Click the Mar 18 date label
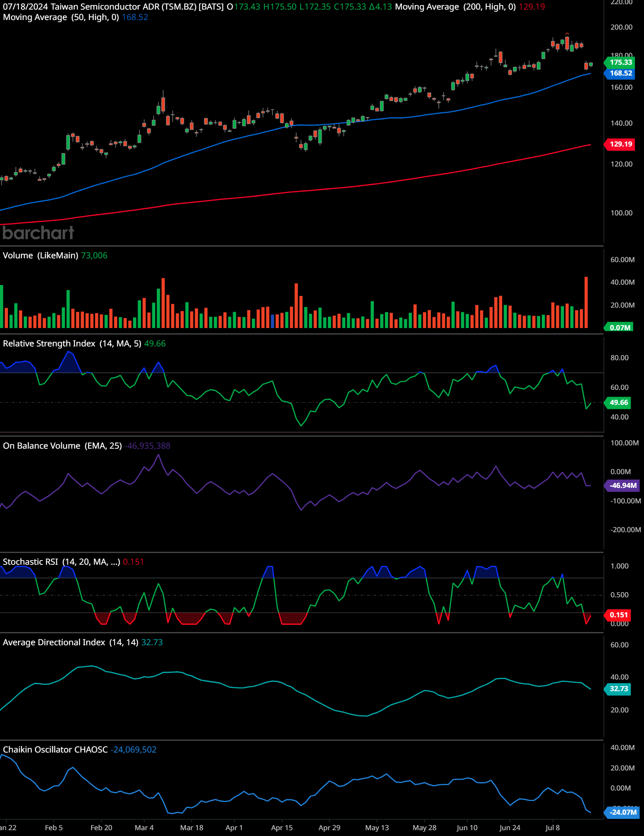The width and height of the screenshot is (644, 836). [x=192, y=828]
